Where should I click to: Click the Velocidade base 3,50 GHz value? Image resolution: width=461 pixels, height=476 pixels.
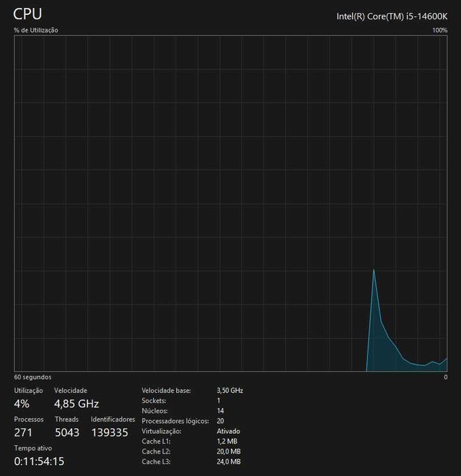tap(230, 390)
